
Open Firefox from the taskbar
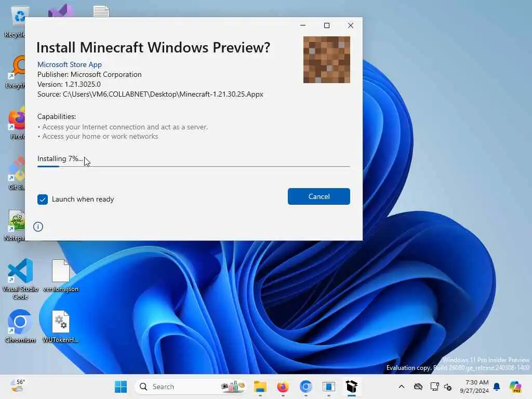click(283, 387)
